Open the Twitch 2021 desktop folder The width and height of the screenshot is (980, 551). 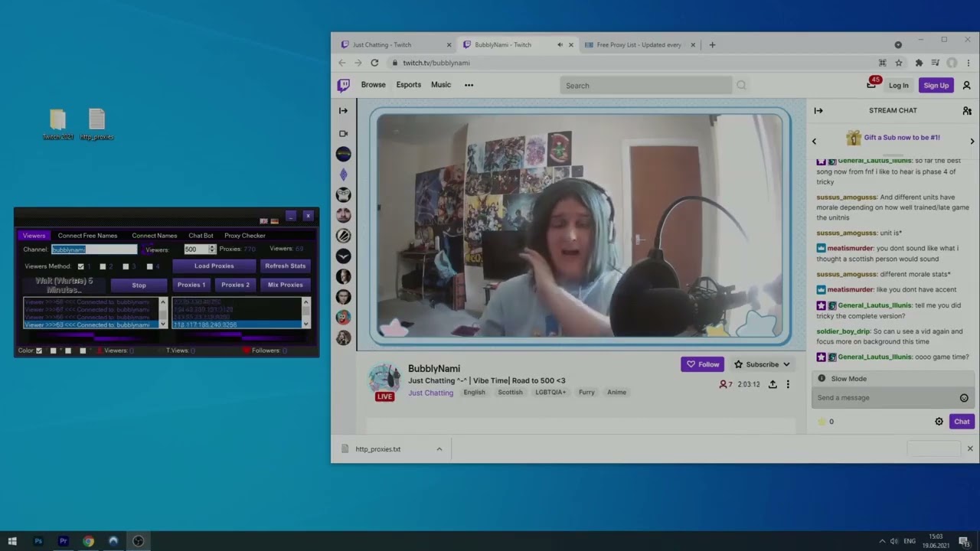click(x=57, y=125)
